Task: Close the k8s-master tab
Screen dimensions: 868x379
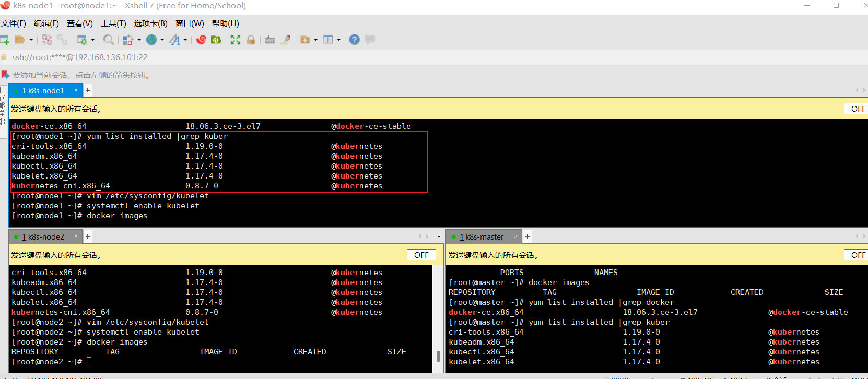Action: [516, 236]
